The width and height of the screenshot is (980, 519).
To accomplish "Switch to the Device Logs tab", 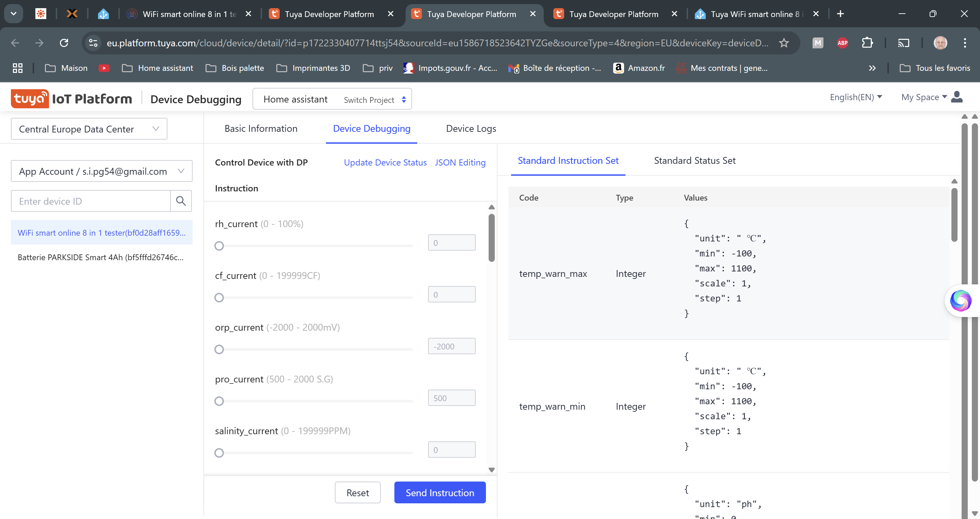I will pyautogui.click(x=471, y=129).
